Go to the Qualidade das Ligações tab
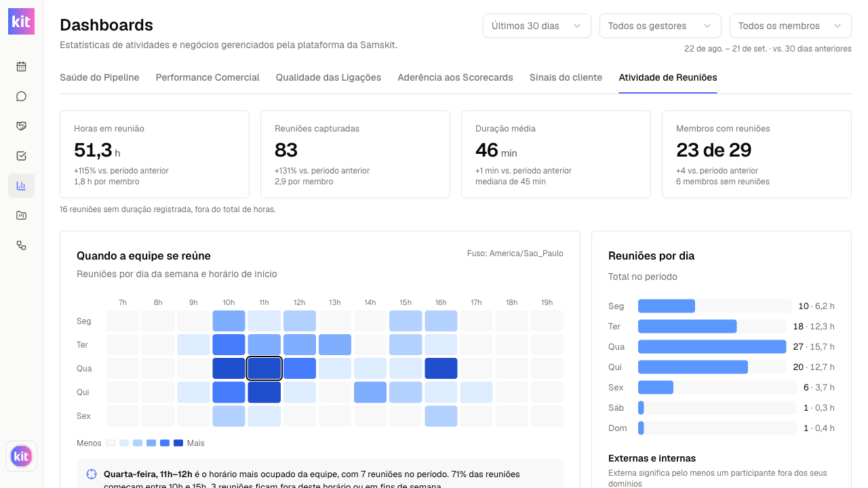This screenshot has height=488, width=868. (x=328, y=77)
